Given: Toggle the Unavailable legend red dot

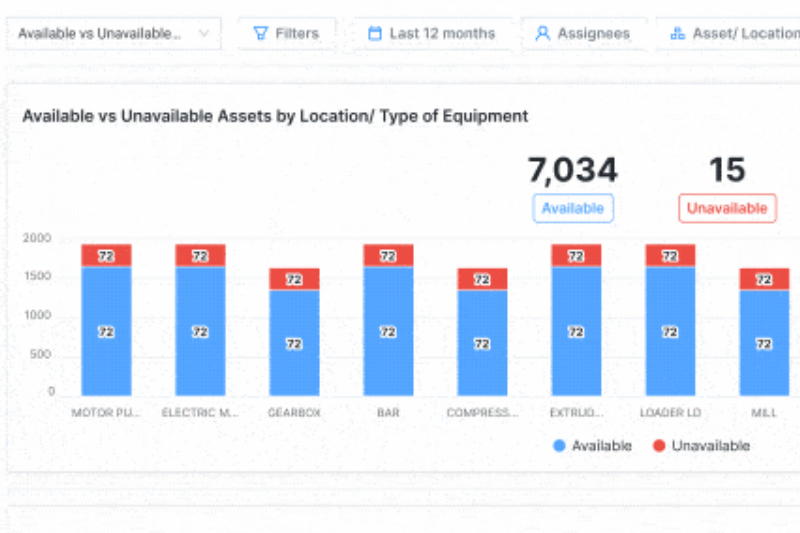Looking at the screenshot, I should point(659,446).
